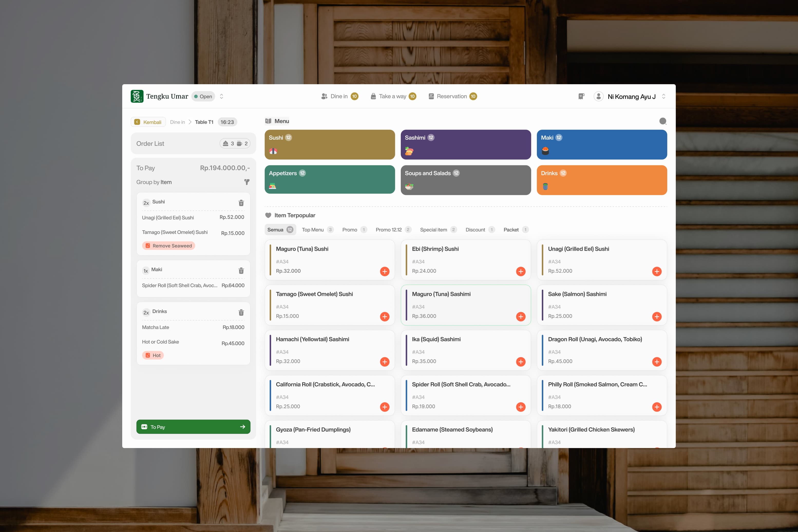Image resolution: width=798 pixels, height=532 pixels.
Task: Expand the Tengku Umar outlet selector
Action: click(x=222, y=96)
